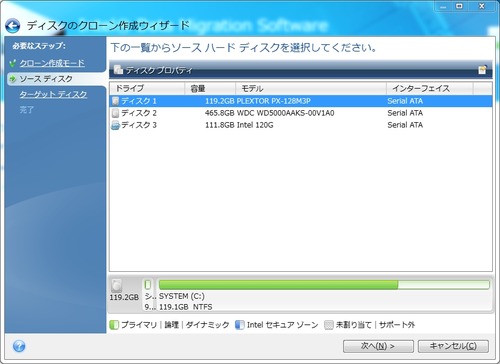Click the 完了 step label
Viewport: 500px width, 364px height.
(x=26, y=110)
